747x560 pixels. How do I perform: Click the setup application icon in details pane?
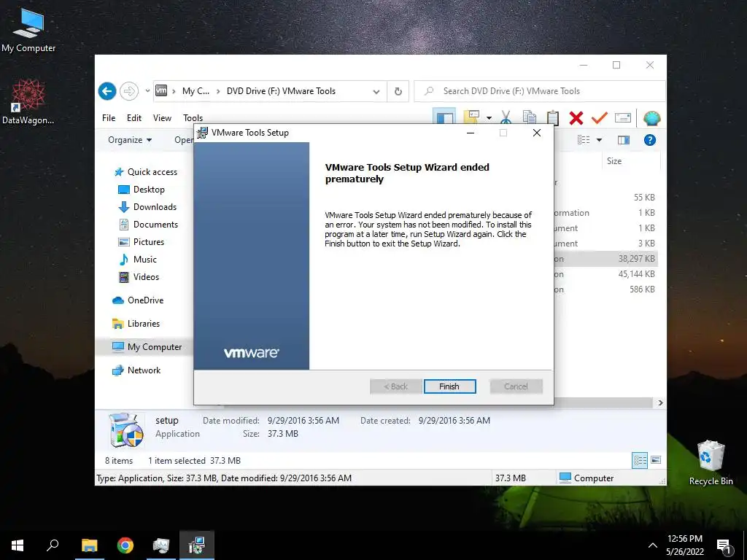126,430
